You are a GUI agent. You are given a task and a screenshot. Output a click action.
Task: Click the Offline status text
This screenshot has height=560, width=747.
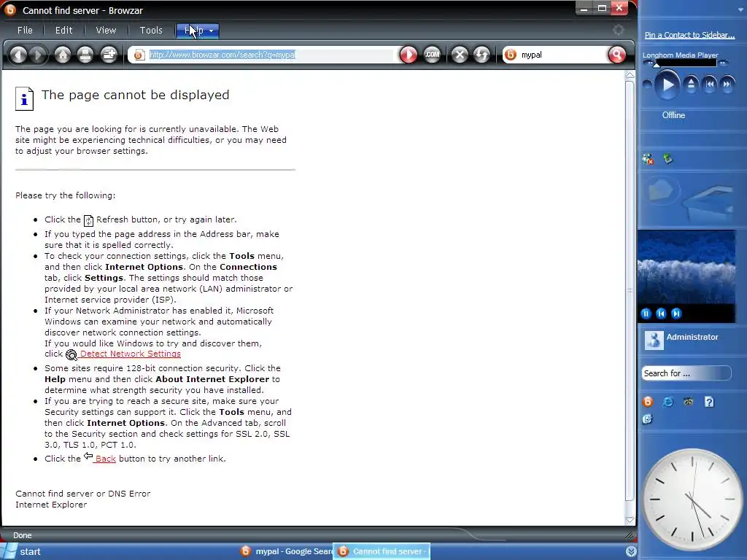[x=673, y=115]
